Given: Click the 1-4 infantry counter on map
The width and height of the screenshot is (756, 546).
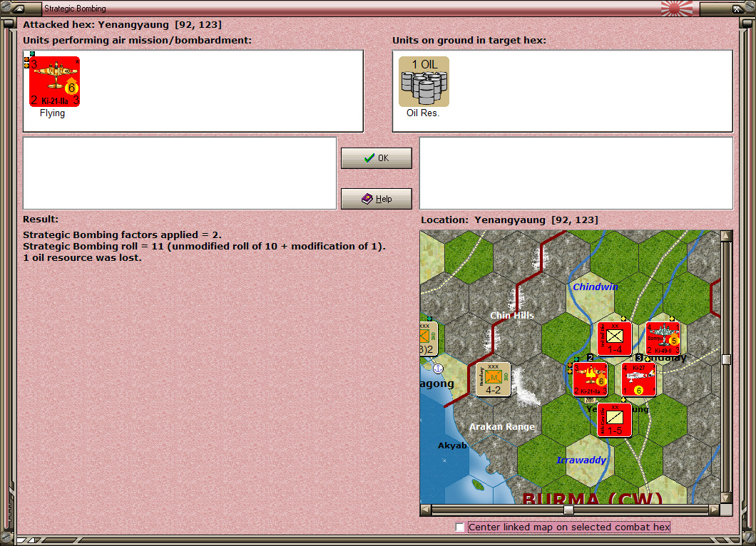Looking at the screenshot, I should coord(614,339).
